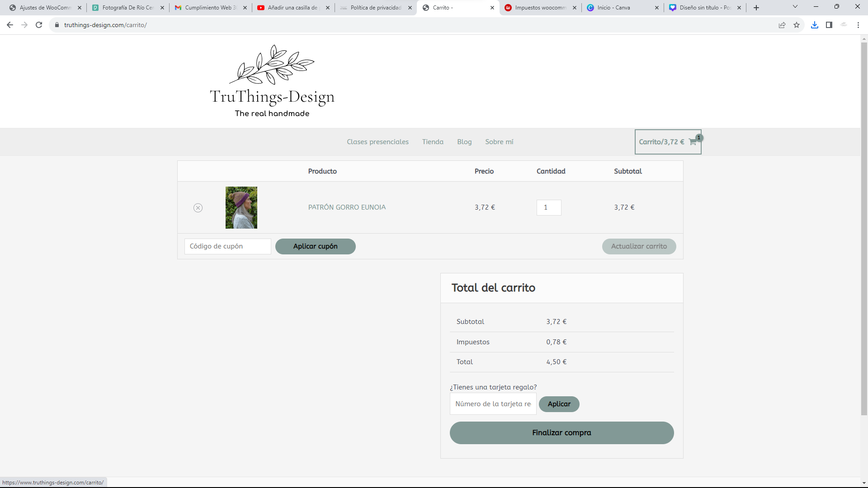
Task: Open site security lock info
Action: [x=57, y=25]
